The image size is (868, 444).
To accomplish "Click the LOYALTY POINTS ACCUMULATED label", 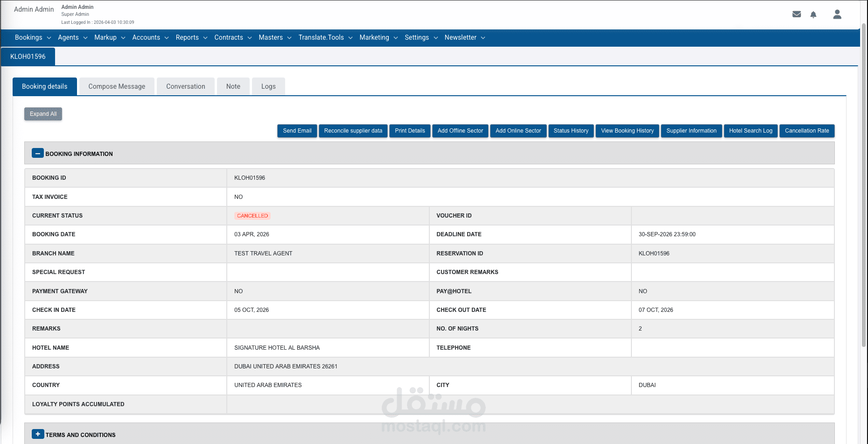I will tap(78, 404).
